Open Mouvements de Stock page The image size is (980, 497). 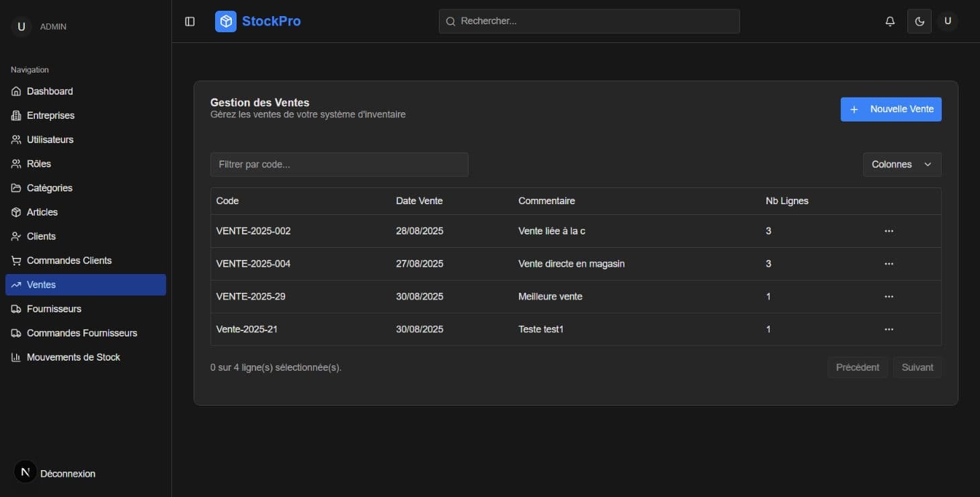[x=85, y=357]
